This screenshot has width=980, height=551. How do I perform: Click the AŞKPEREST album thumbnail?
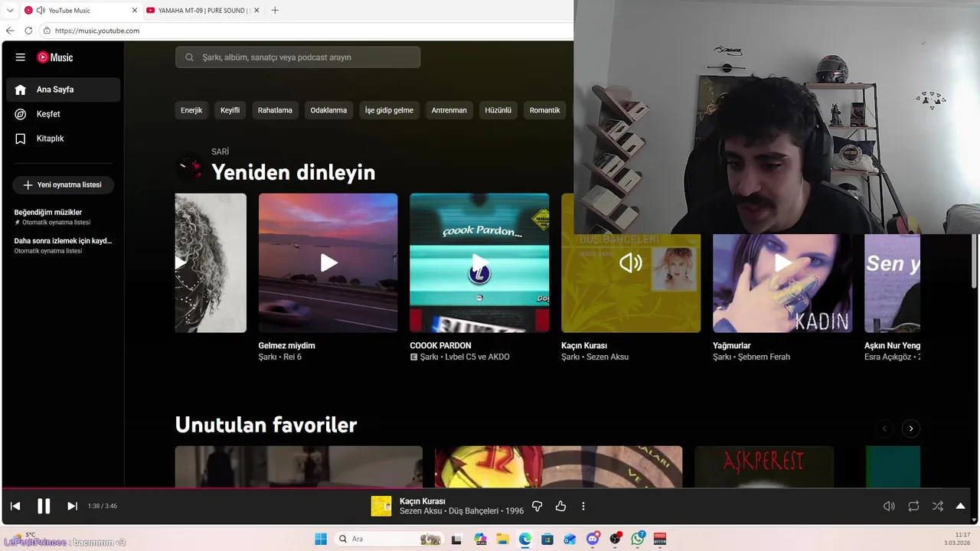click(x=764, y=466)
